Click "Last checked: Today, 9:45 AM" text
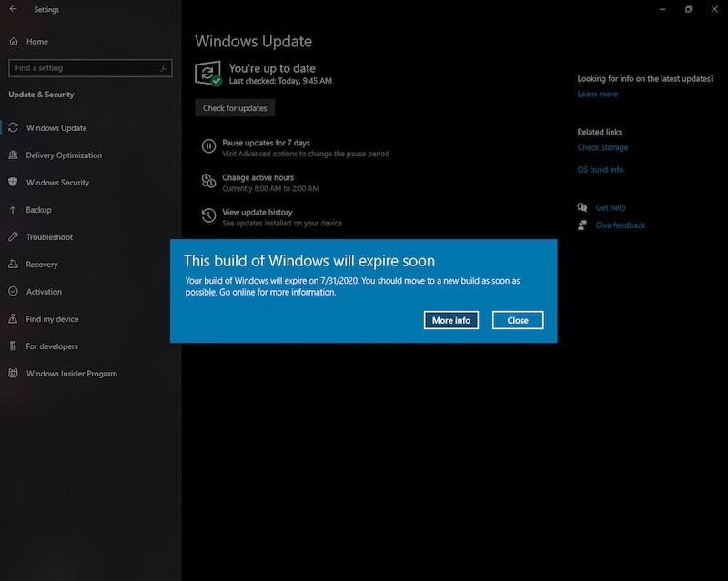The height and width of the screenshot is (581, 728). click(x=280, y=81)
